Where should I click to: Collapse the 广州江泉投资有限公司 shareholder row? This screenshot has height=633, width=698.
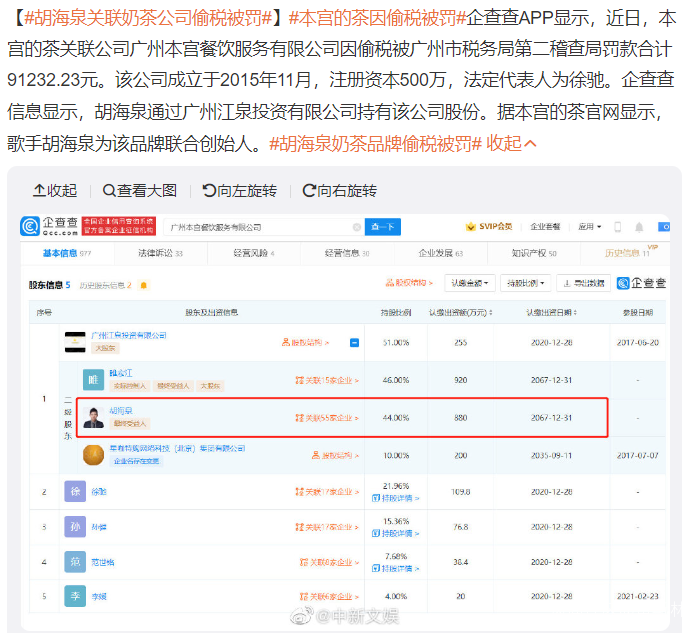click(x=354, y=342)
